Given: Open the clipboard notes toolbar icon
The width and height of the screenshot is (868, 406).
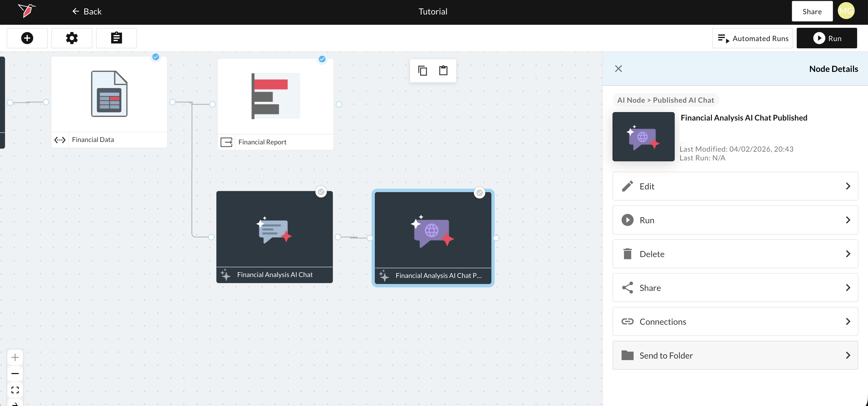Looking at the screenshot, I should point(116,38).
